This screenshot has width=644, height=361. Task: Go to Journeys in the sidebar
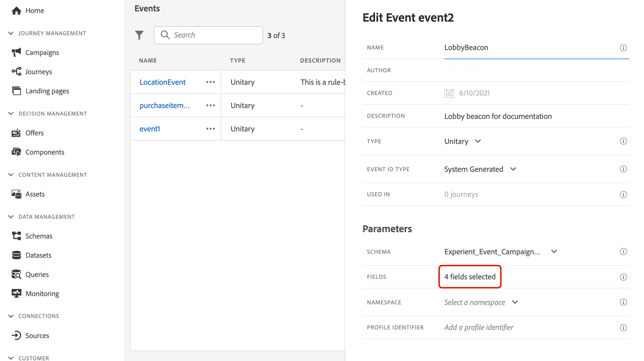38,72
